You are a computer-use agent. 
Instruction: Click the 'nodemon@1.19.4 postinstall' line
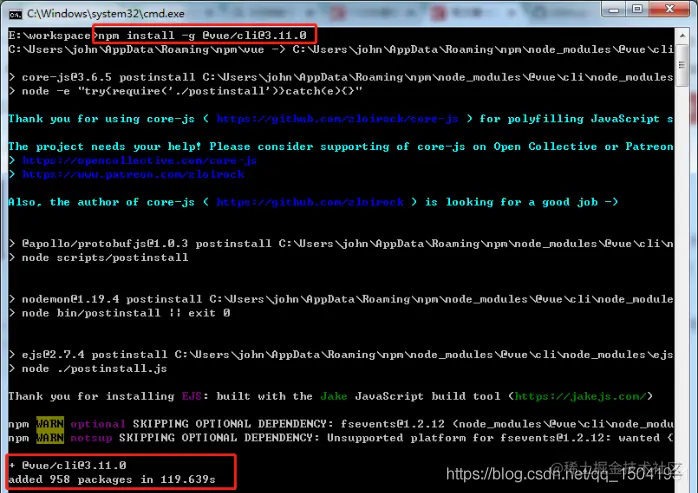click(x=341, y=299)
